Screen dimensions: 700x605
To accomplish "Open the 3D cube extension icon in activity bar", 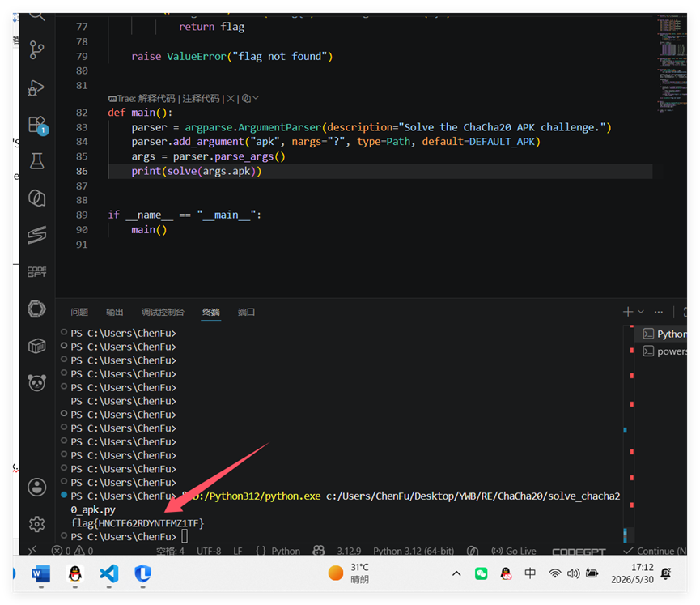I will tap(36, 346).
